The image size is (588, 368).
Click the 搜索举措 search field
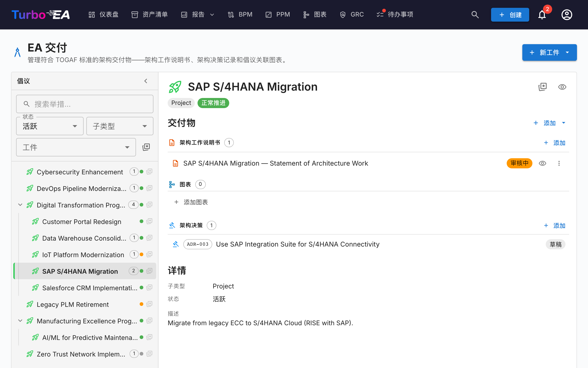[85, 104]
